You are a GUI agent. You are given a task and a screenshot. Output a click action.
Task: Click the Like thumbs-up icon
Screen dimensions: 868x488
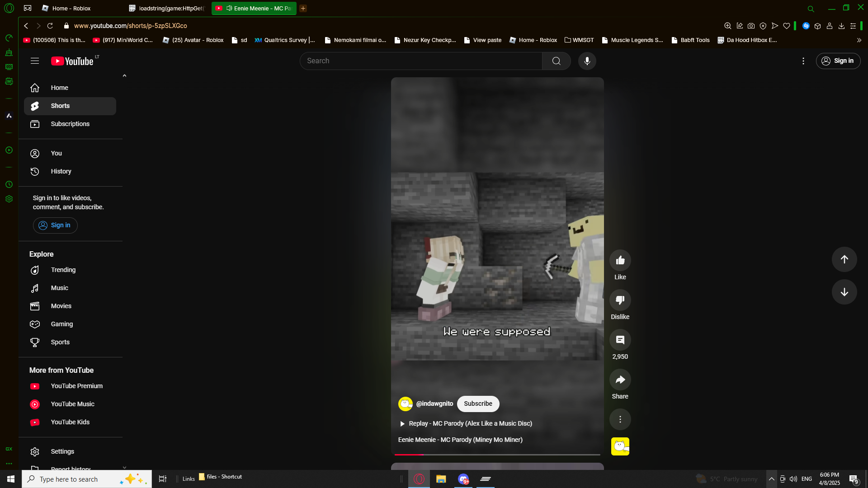click(x=620, y=260)
